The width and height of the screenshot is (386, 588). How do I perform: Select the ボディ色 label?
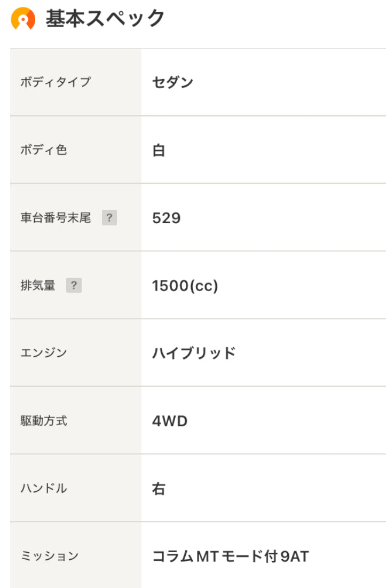pos(43,150)
